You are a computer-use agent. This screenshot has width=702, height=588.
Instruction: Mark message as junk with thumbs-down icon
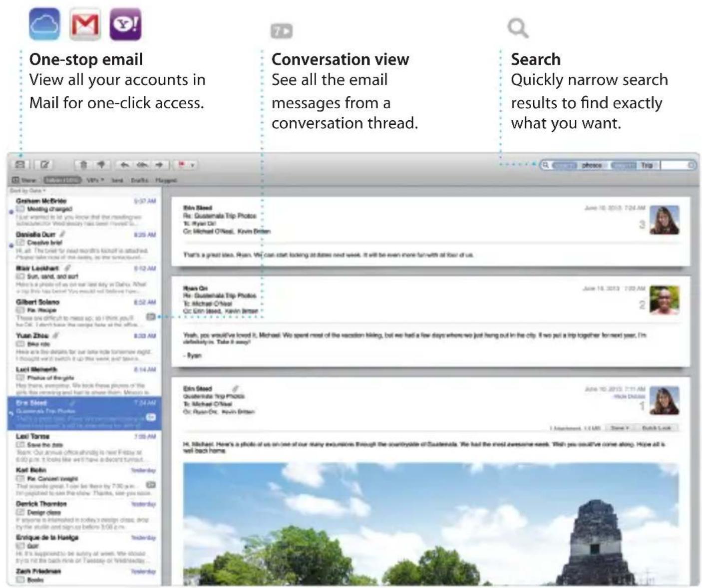pyautogui.click(x=101, y=164)
